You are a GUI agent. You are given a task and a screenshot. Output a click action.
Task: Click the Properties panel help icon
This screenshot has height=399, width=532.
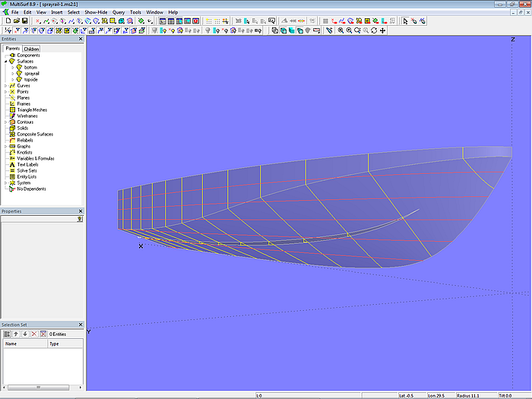click(x=80, y=218)
